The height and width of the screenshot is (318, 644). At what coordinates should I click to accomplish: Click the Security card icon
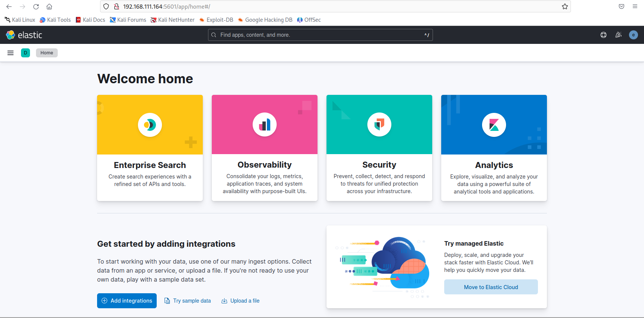379,124
